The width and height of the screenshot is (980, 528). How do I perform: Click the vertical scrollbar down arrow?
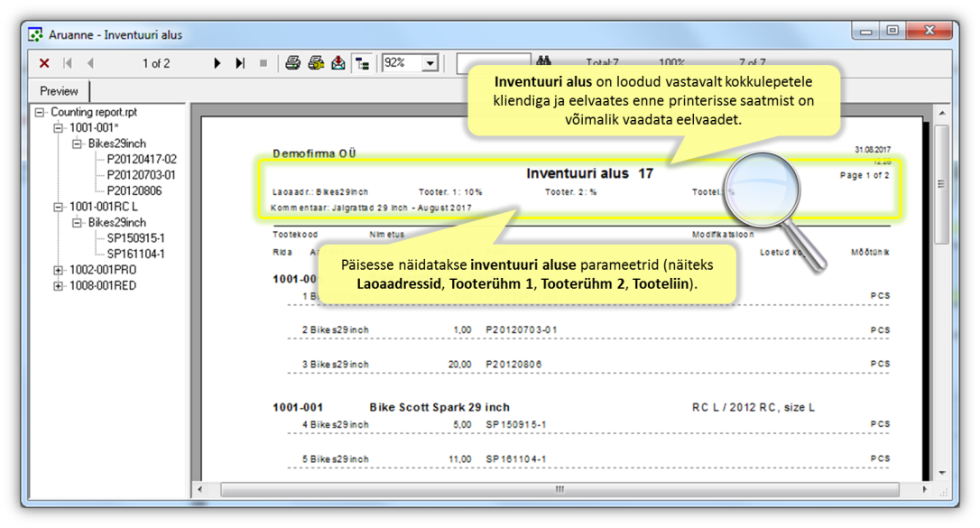pos(942,471)
